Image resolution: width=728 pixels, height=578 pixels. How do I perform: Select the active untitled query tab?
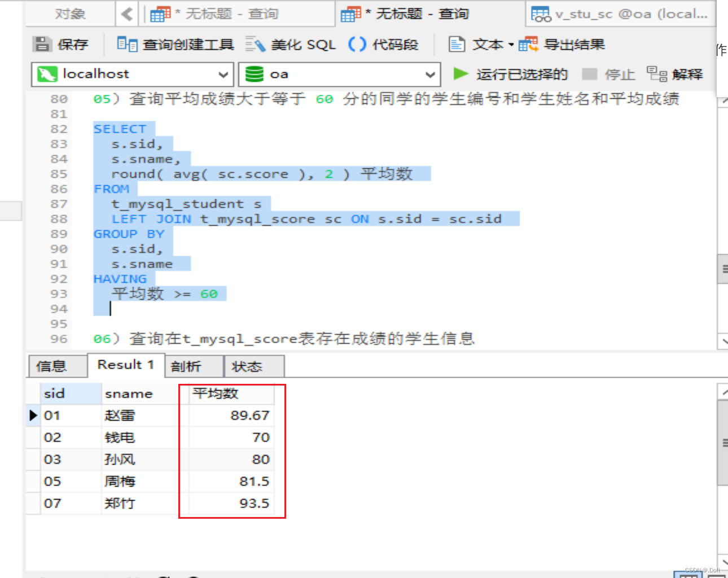point(430,14)
